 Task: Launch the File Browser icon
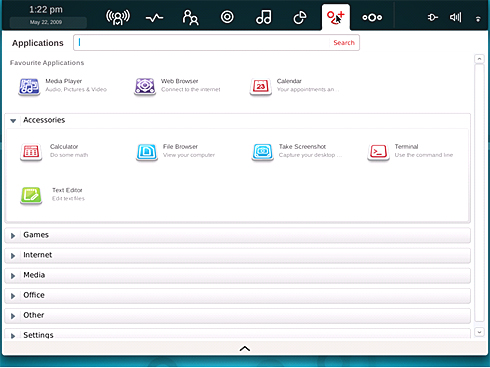(147, 152)
